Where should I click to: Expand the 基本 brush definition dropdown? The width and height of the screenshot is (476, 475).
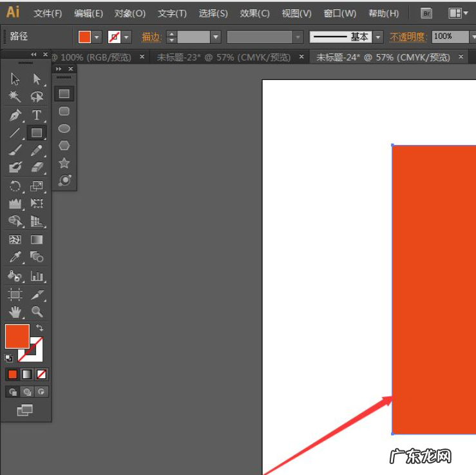pos(378,37)
